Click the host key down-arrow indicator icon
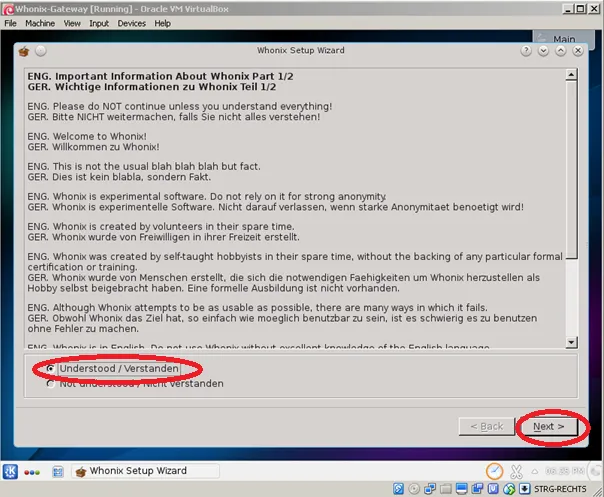 [524, 489]
